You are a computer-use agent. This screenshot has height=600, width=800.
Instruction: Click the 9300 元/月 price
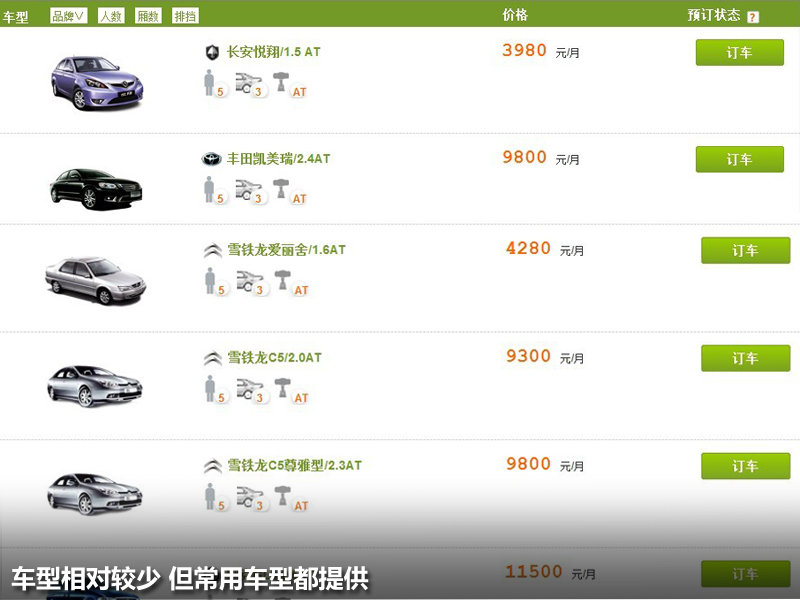tap(545, 356)
